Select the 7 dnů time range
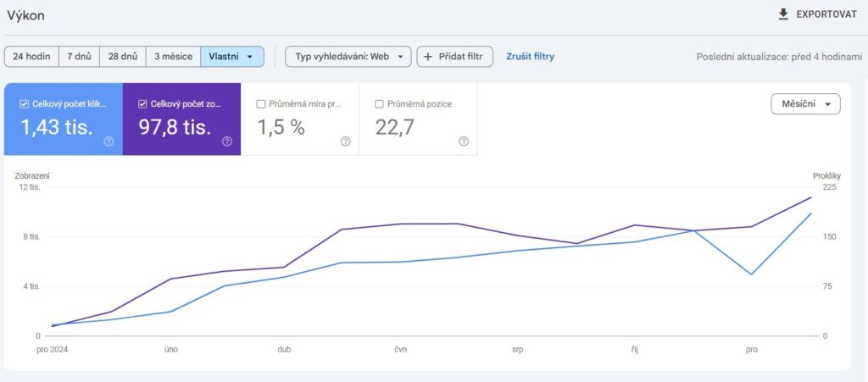Screen dimensions: 868x382 point(79,57)
